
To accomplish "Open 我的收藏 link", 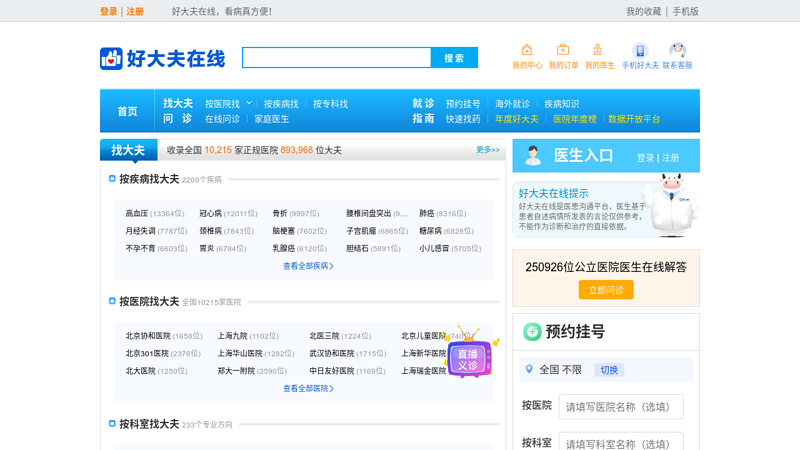I will (x=643, y=11).
